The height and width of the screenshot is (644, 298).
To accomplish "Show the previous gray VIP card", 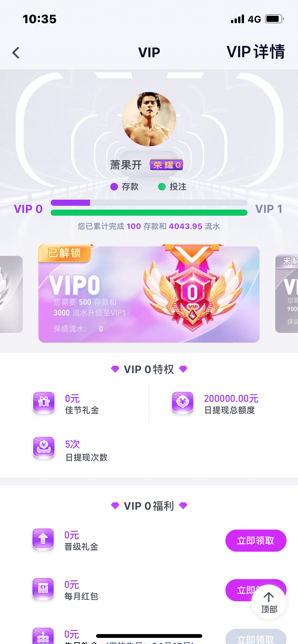I will (11, 294).
